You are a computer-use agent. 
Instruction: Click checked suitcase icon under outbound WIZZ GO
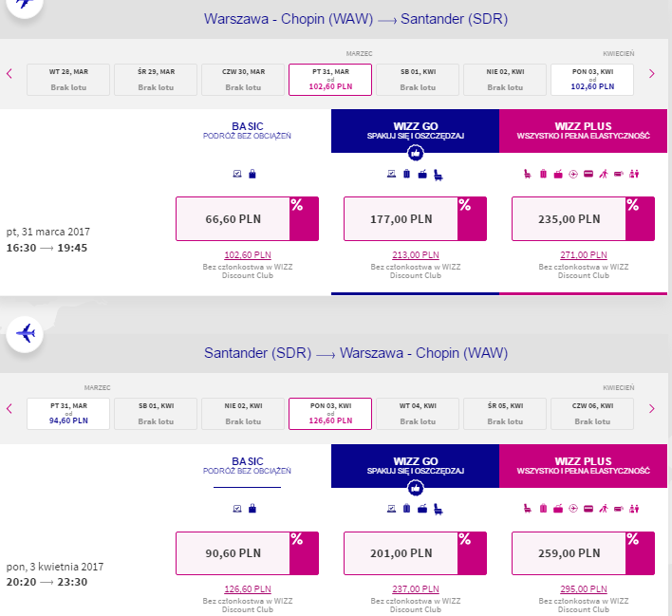(x=407, y=174)
